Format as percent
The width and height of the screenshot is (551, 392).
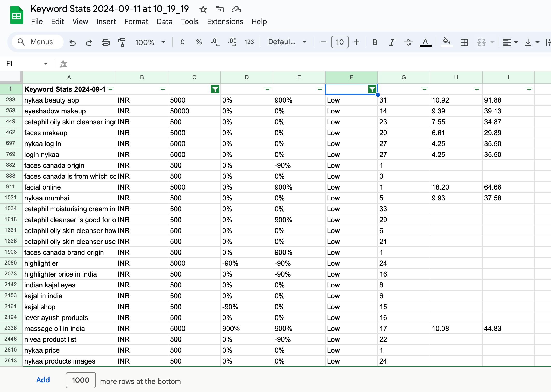[199, 42]
